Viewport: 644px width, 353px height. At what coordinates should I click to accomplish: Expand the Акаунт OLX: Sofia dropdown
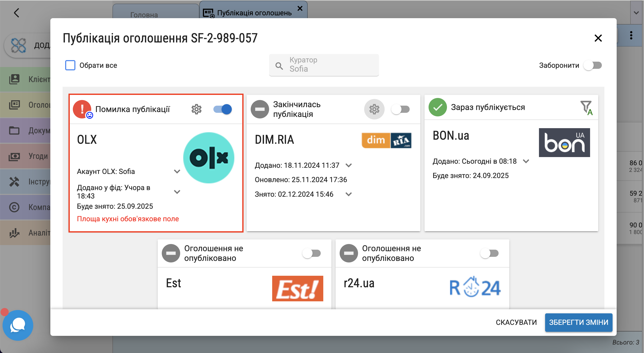pos(177,171)
